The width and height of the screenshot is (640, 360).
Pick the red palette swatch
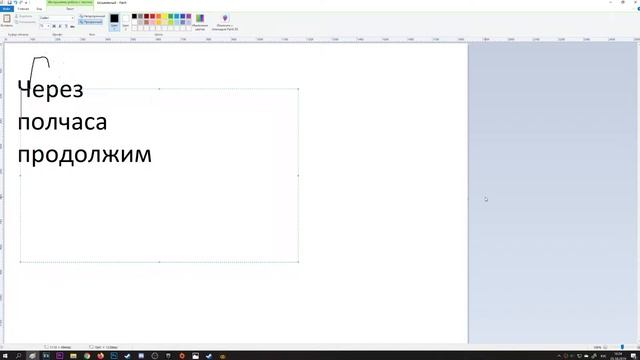click(152, 16)
